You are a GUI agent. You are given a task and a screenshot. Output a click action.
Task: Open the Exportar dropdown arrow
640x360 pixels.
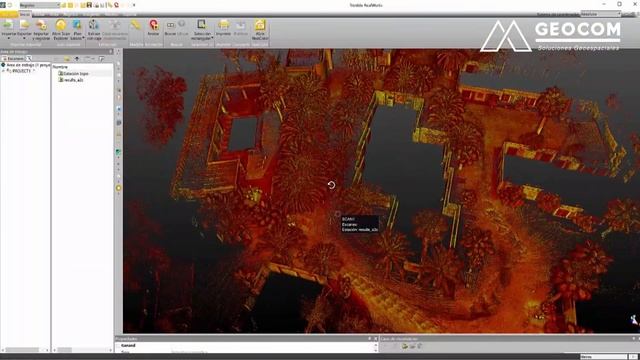[24, 38]
